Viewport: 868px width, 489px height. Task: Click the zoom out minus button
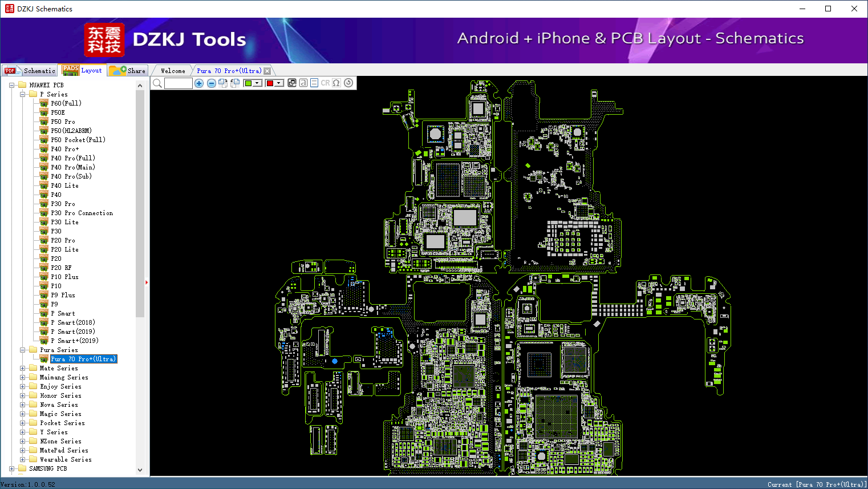212,83
